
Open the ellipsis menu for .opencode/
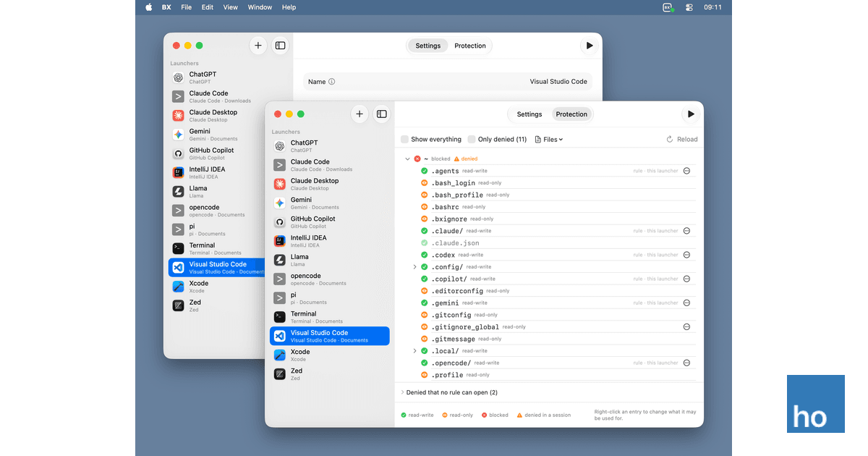pos(686,363)
